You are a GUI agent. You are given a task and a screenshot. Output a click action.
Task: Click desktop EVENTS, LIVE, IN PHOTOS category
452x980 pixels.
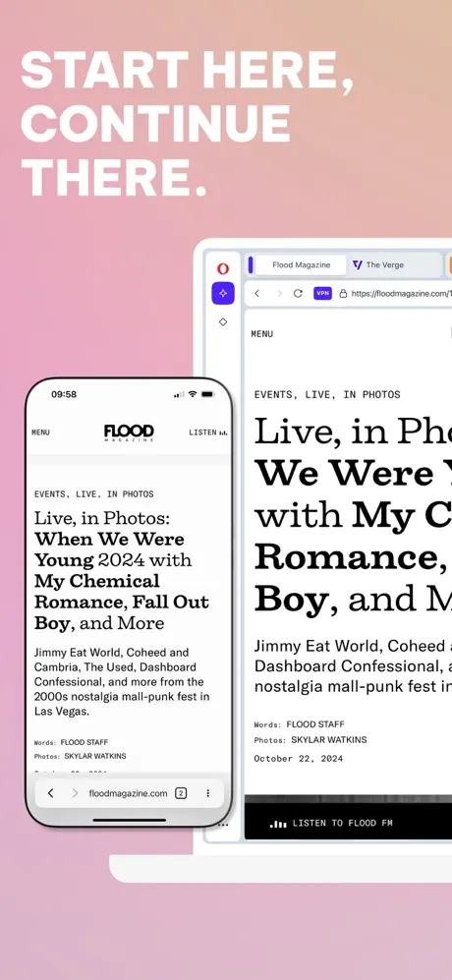[327, 394]
